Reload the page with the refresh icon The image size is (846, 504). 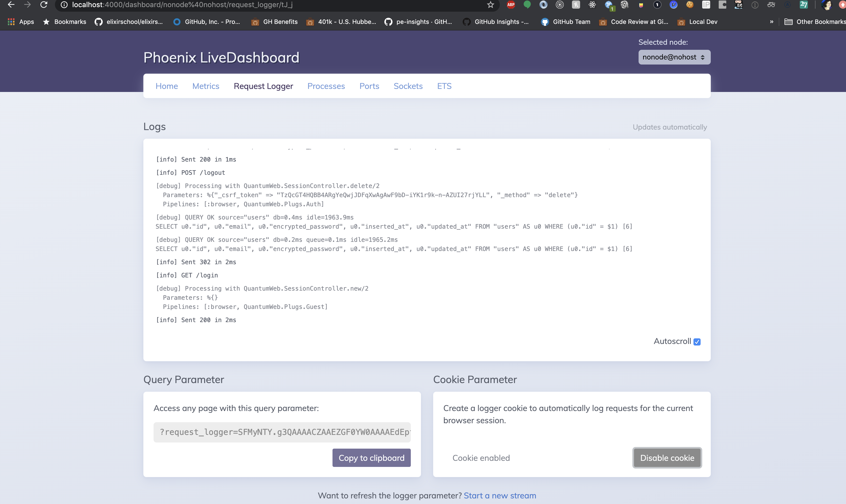click(x=44, y=5)
